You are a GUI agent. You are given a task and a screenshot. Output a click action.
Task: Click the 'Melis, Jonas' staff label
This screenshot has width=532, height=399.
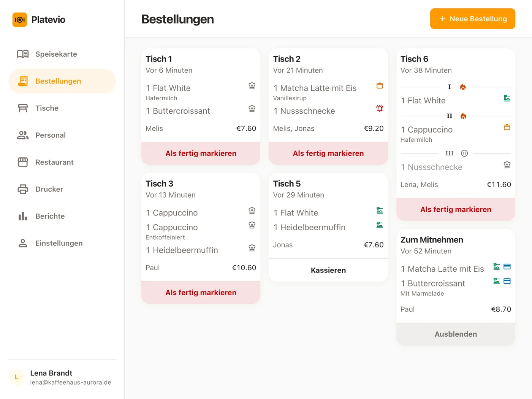pyautogui.click(x=294, y=128)
